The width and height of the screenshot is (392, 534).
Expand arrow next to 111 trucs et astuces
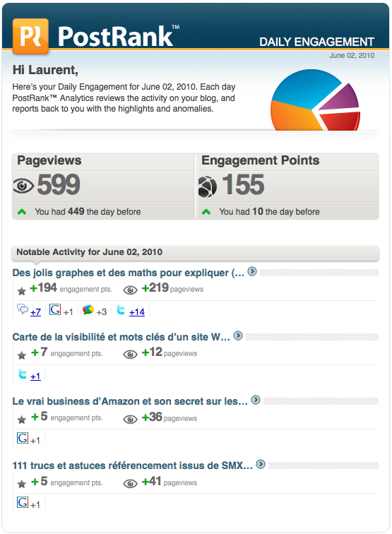coord(261,464)
